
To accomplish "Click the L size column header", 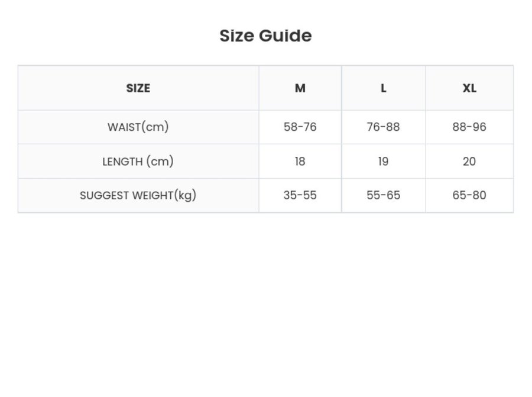I will click(384, 88).
